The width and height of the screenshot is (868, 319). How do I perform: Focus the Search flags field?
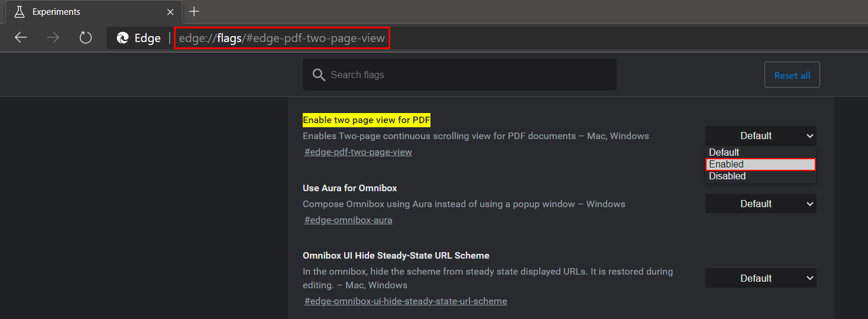[x=459, y=75]
